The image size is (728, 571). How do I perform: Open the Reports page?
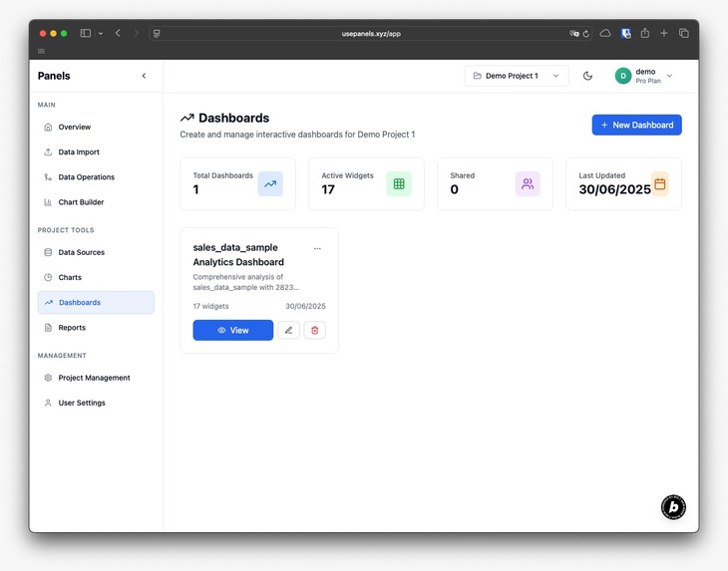pos(96,327)
